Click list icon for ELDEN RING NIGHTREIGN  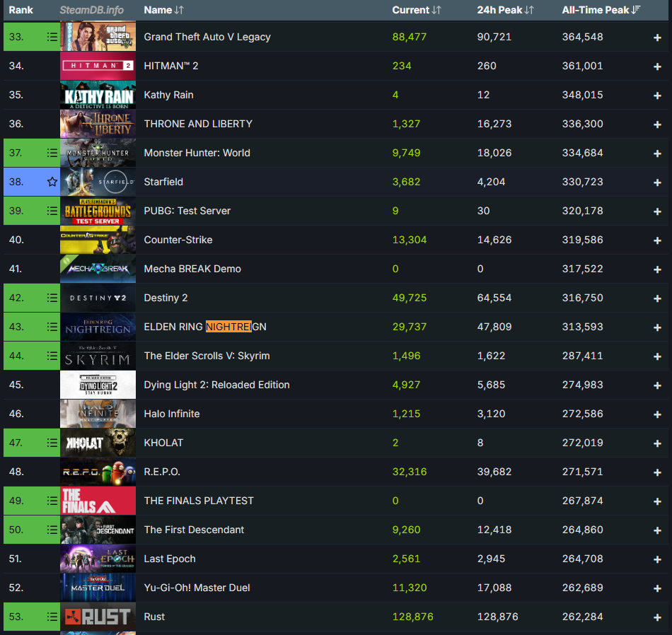click(x=52, y=327)
